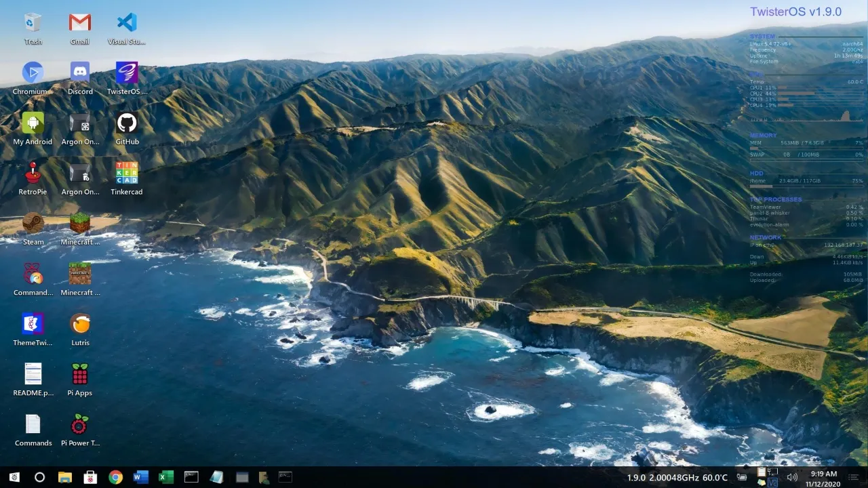Open Lutris game manager
The width and height of the screenshot is (868, 488).
click(79, 324)
